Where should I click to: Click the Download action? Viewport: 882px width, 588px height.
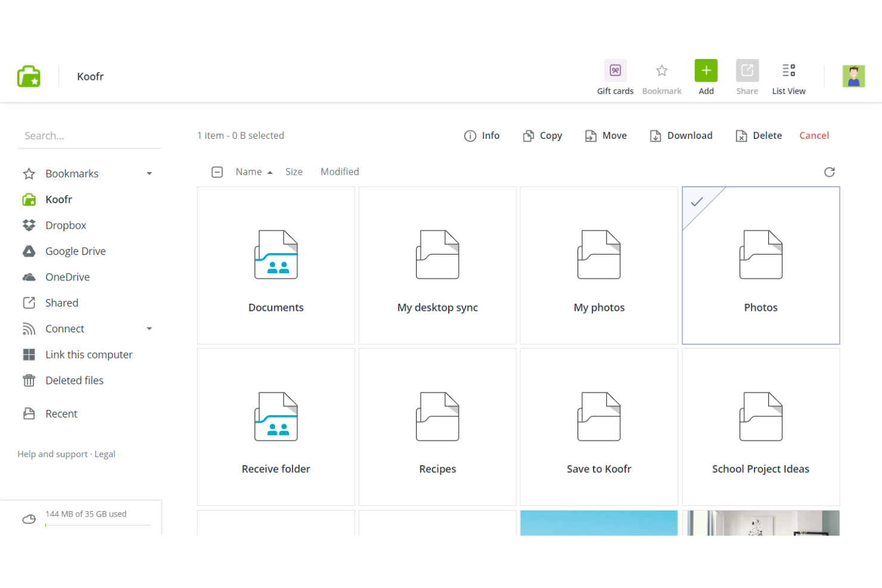tap(681, 135)
